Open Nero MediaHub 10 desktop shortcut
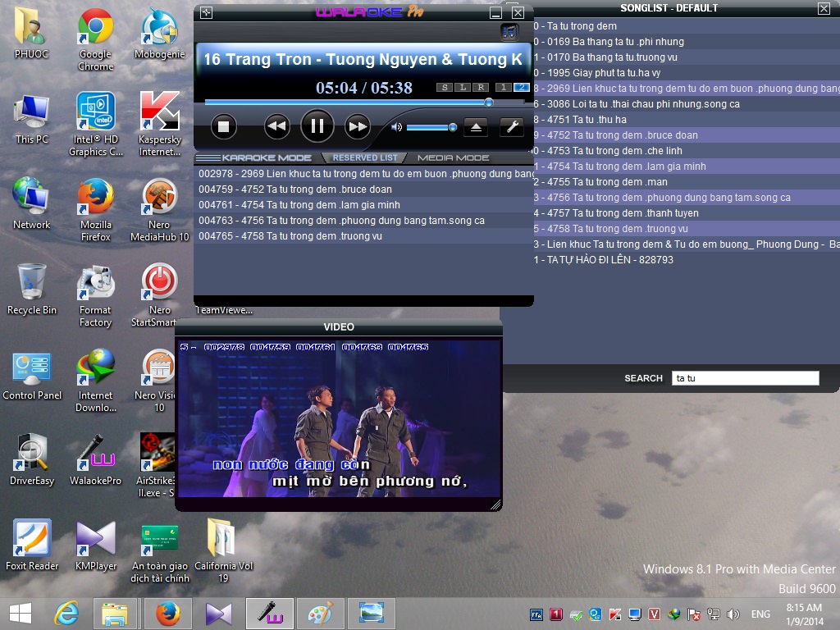Screen dimensions: 840x630 [160, 210]
